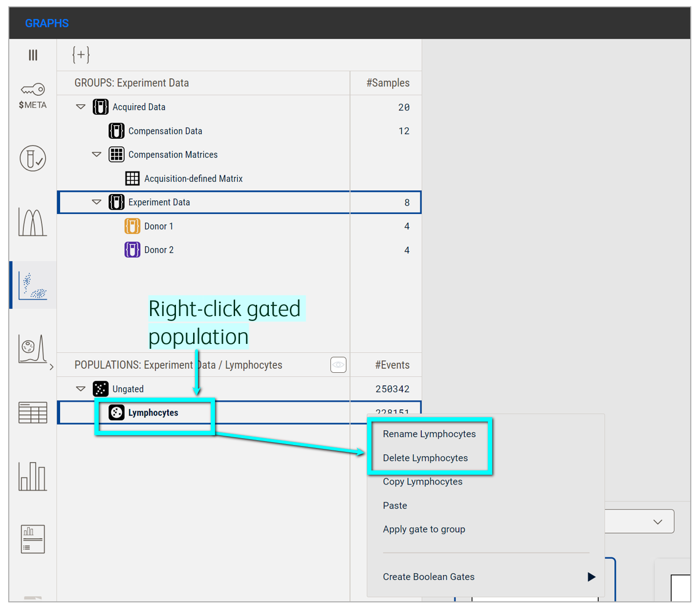Click the Compensation Data tube icon
The height and width of the screenshot is (615, 700).
pos(116,131)
